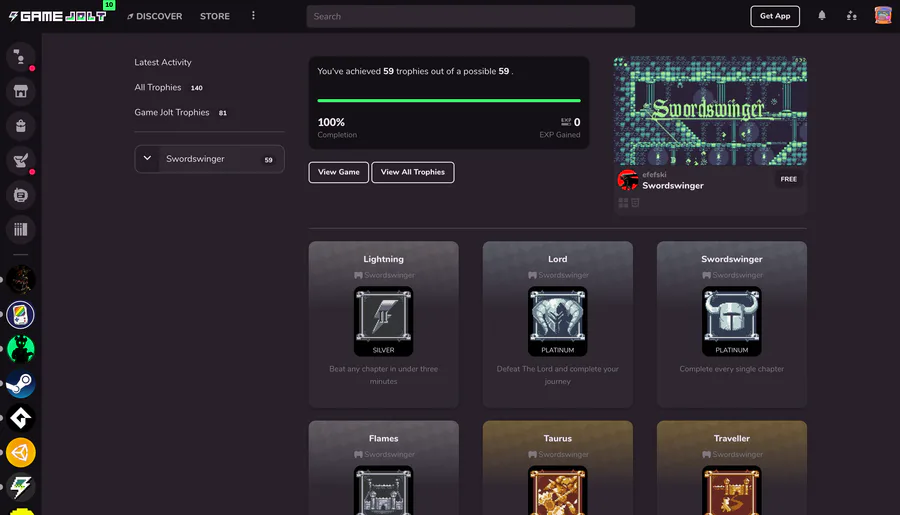Screen dimensions: 900x515
Task: Open the efefski developer avatar
Action: pyautogui.click(x=627, y=180)
